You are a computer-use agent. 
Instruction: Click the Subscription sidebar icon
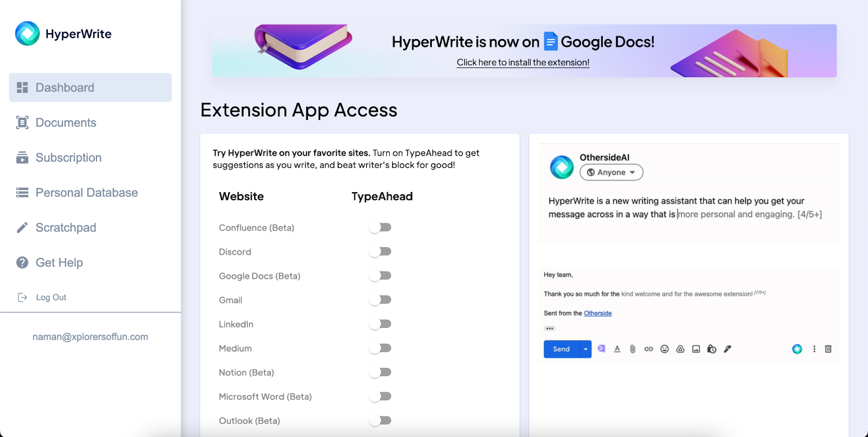point(22,157)
